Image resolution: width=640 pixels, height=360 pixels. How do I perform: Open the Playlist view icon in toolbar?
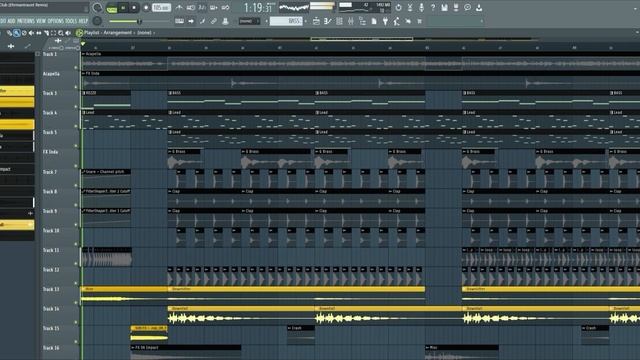316,21
